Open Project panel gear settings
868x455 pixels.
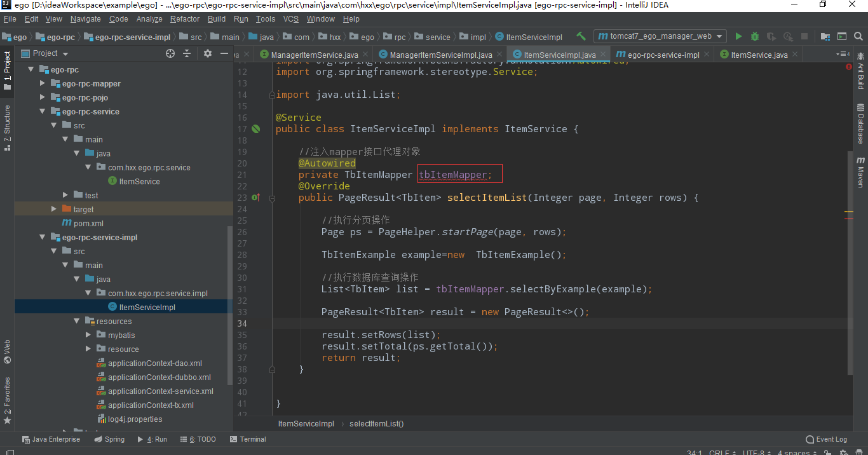[207, 53]
